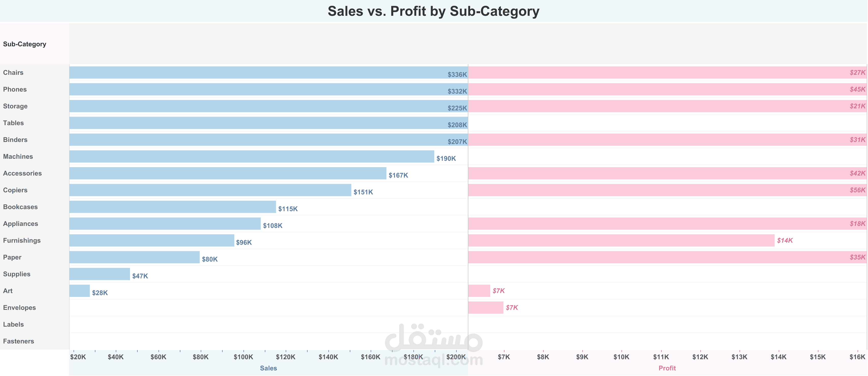Click the Tables row label
Screen dimensions: 868x376
pos(13,123)
